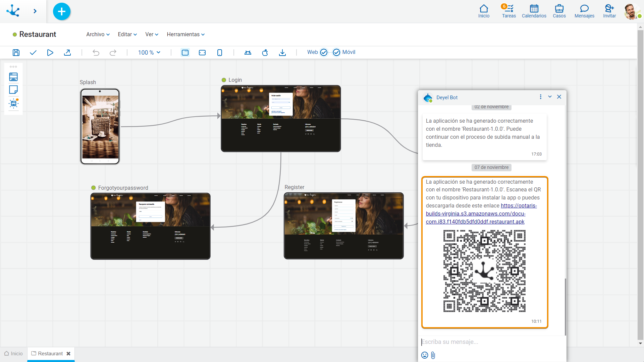Open the Calendarios icon
Screen dimensions: 644x362
(534, 11)
